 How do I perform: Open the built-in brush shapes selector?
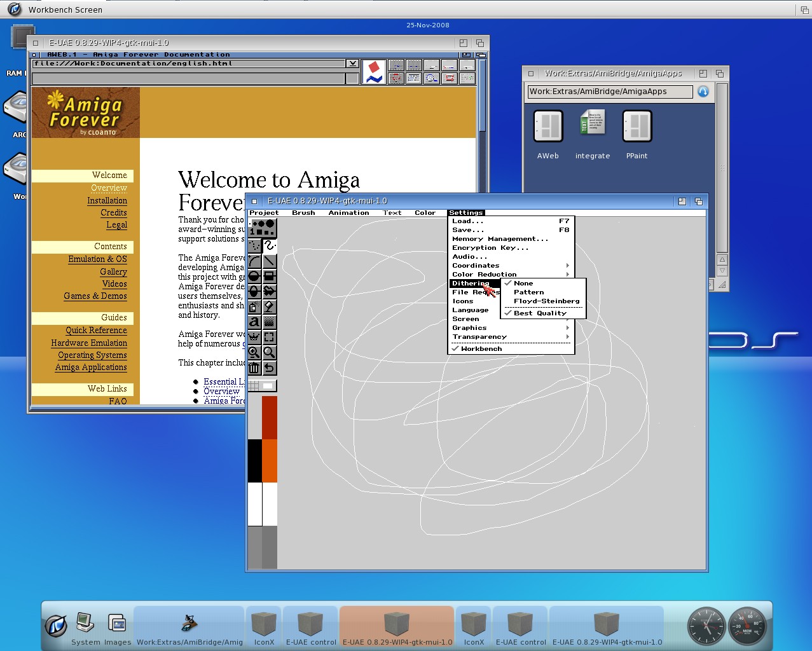[262, 228]
